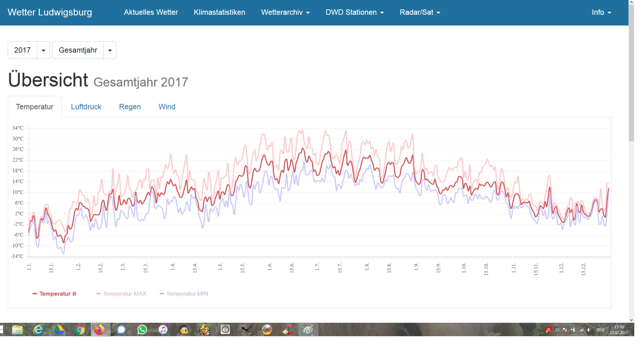Open CCleaner from the taskbar

click(x=287, y=330)
